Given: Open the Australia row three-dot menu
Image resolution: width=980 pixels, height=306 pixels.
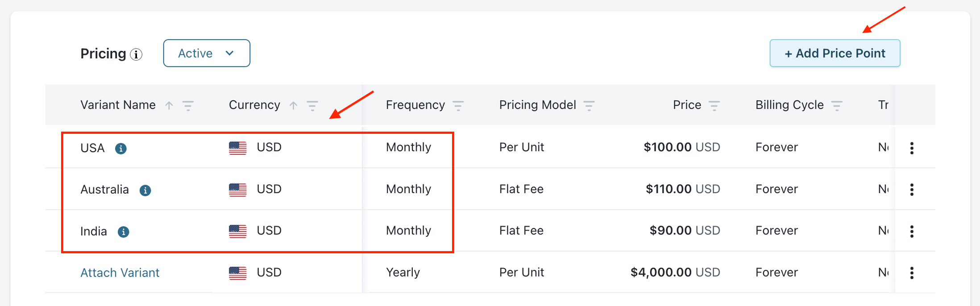Looking at the screenshot, I should pos(912,190).
